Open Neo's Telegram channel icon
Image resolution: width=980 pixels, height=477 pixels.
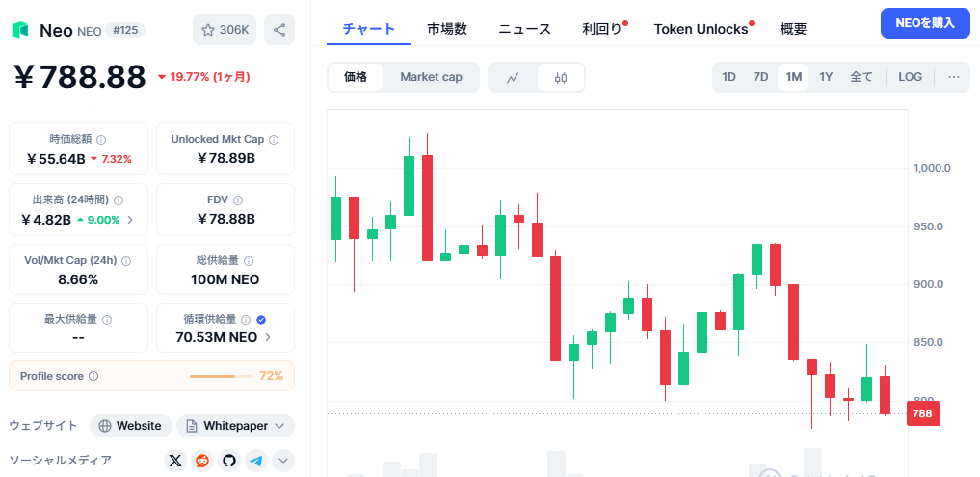255,461
